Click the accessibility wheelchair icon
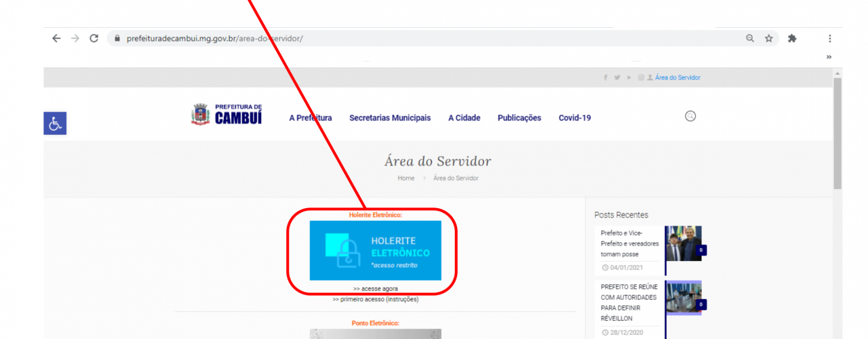Screen dimensions: 868x339 (x=55, y=123)
